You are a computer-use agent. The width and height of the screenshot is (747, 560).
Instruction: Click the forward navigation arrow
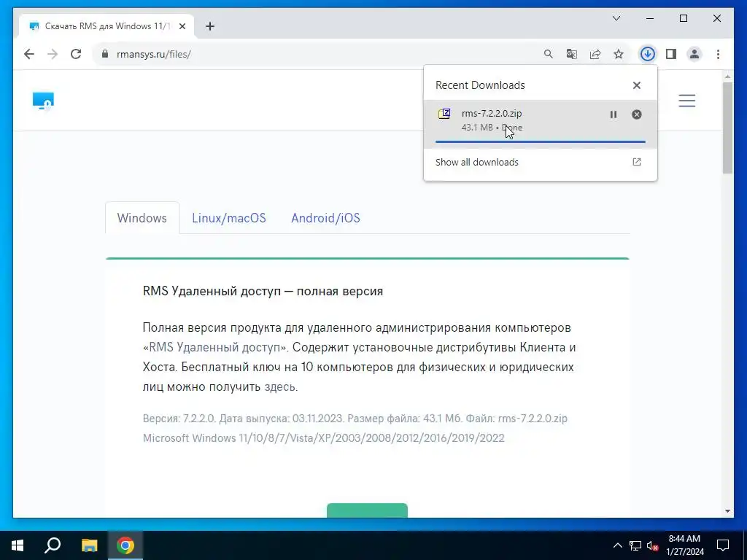[x=53, y=54]
